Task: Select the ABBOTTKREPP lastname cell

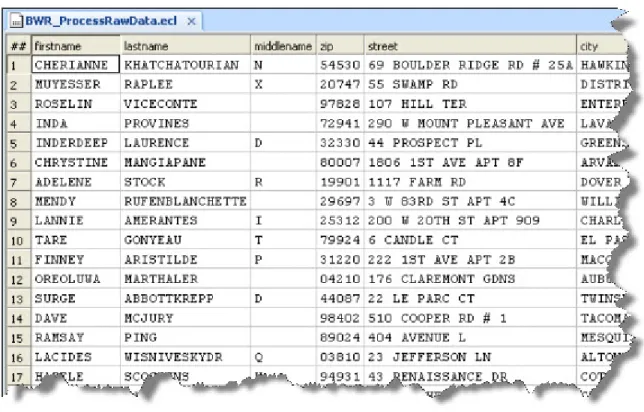Action: click(186, 299)
